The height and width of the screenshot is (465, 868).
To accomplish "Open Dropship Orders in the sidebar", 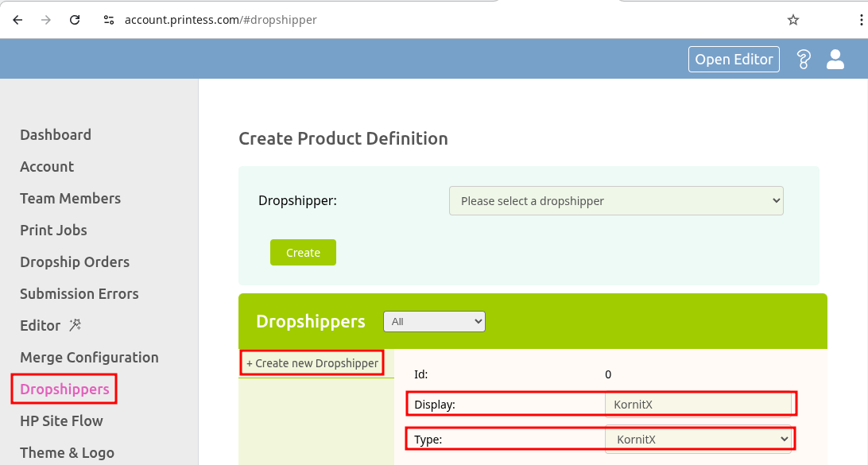I will coord(75,262).
